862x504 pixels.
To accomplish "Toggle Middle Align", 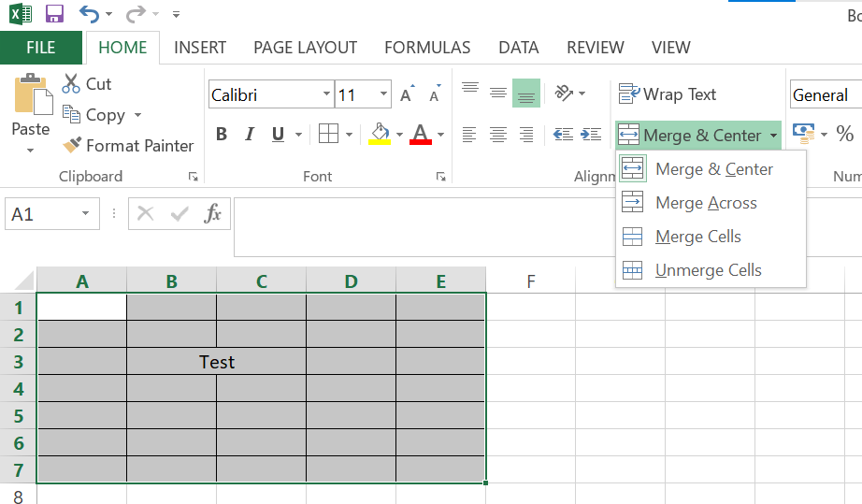I will (x=498, y=93).
